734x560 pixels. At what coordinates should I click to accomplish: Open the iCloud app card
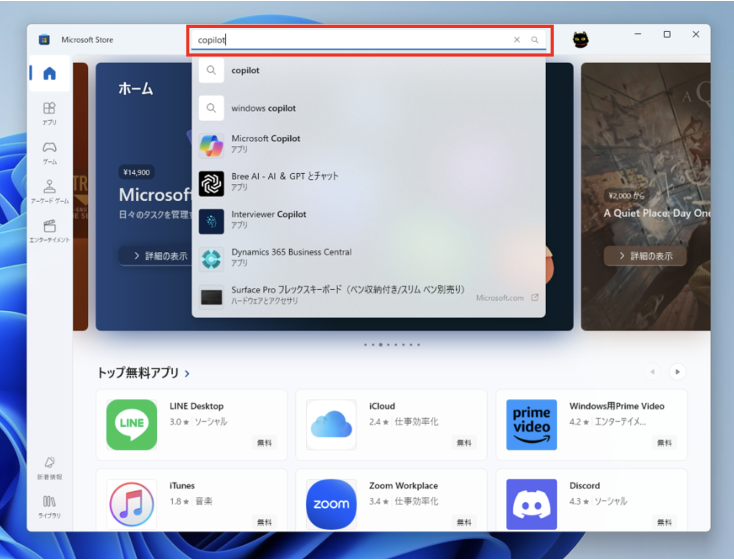pyautogui.click(x=391, y=425)
